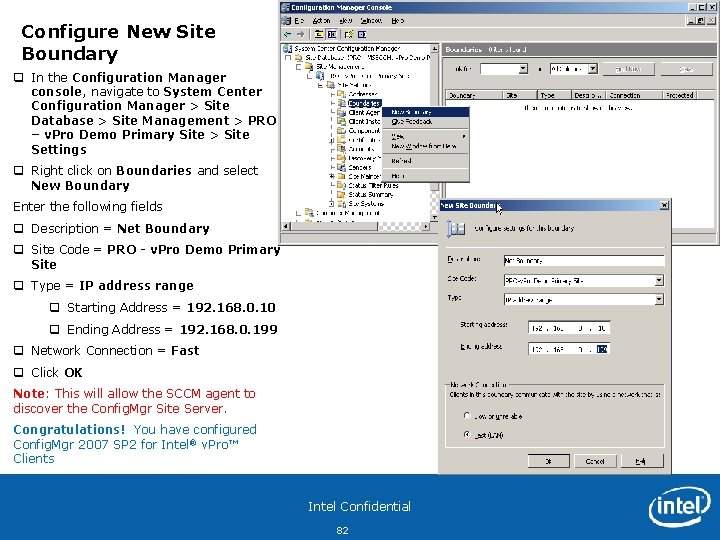The width and height of the screenshot is (720, 540).
Task: Open the All Columns dropdown arrow
Action: click(593, 69)
